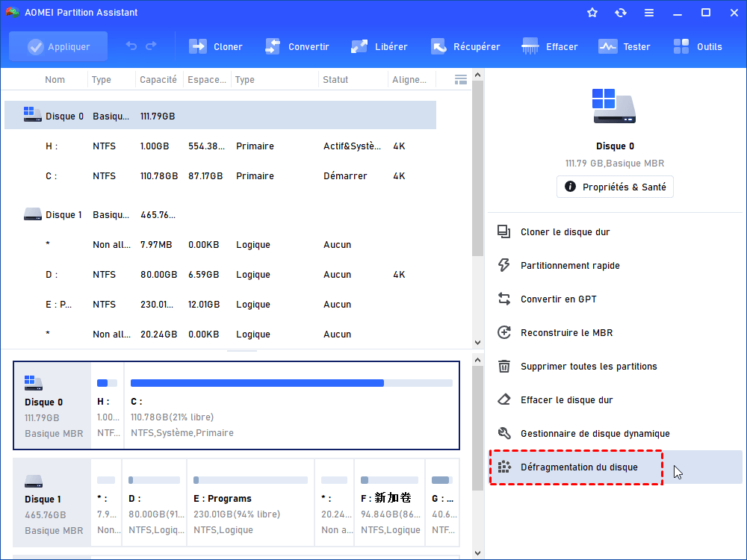Open the Outils toolbar menu

[x=698, y=46]
